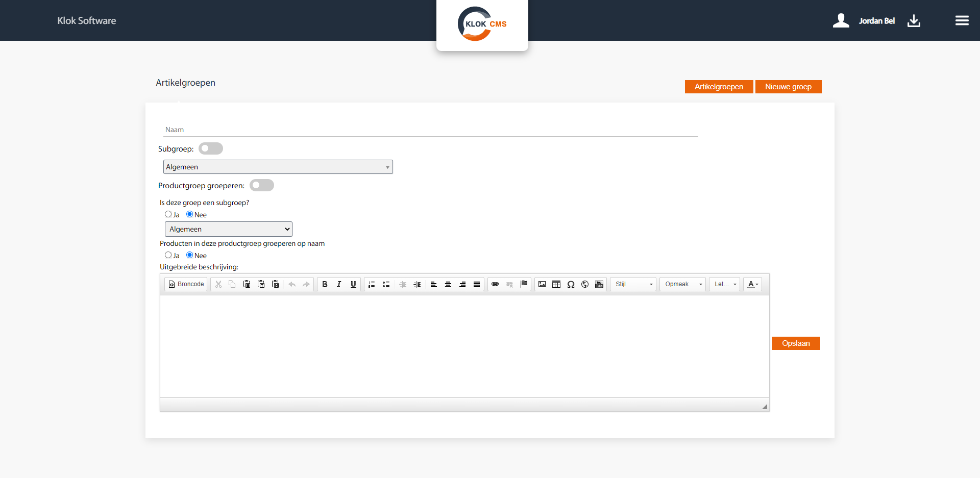
Task: Click the user avatar icon
Action: [841, 20]
